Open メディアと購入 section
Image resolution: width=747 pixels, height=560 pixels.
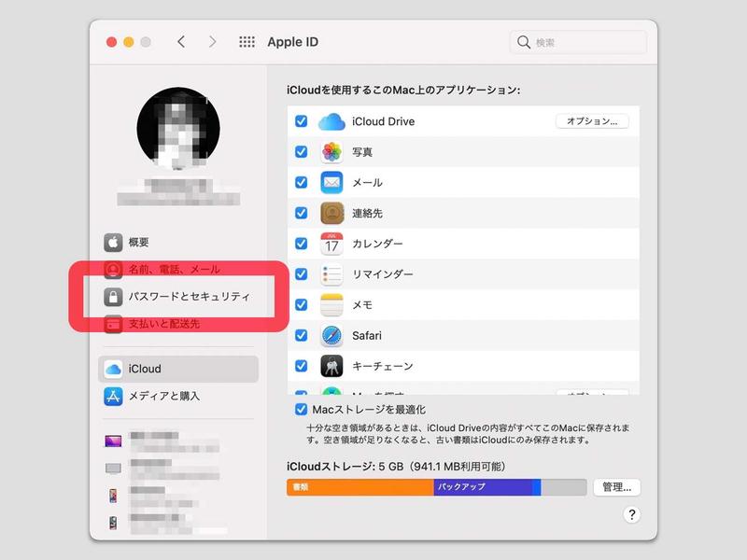(178, 396)
